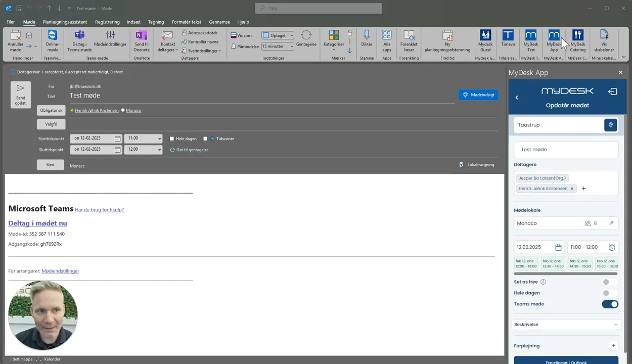Open the MyDesk Catering add-in
This screenshot has width=632, height=364.
[578, 40]
